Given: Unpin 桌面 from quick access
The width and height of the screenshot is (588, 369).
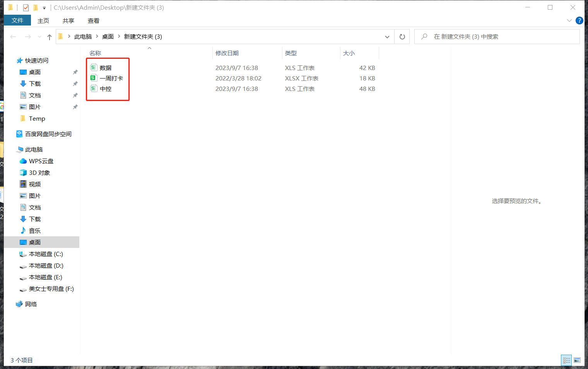Looking at the screenshot, I should point(75,72).
